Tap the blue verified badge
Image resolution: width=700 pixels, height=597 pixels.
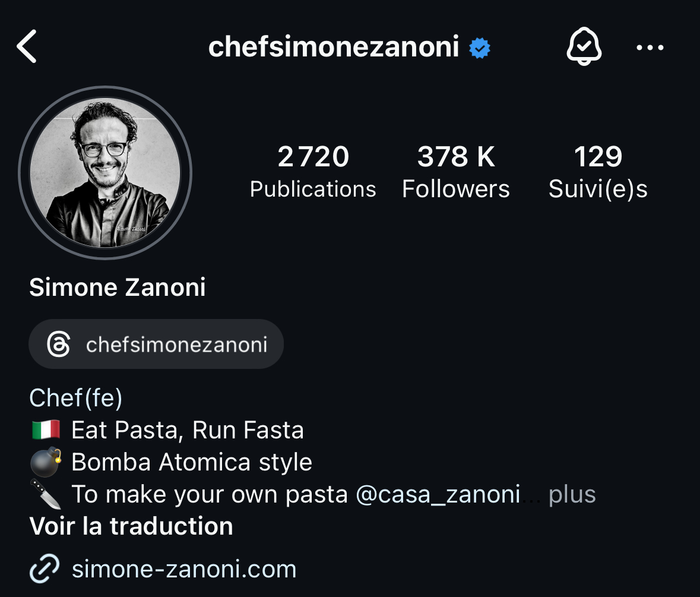(480, 48)
